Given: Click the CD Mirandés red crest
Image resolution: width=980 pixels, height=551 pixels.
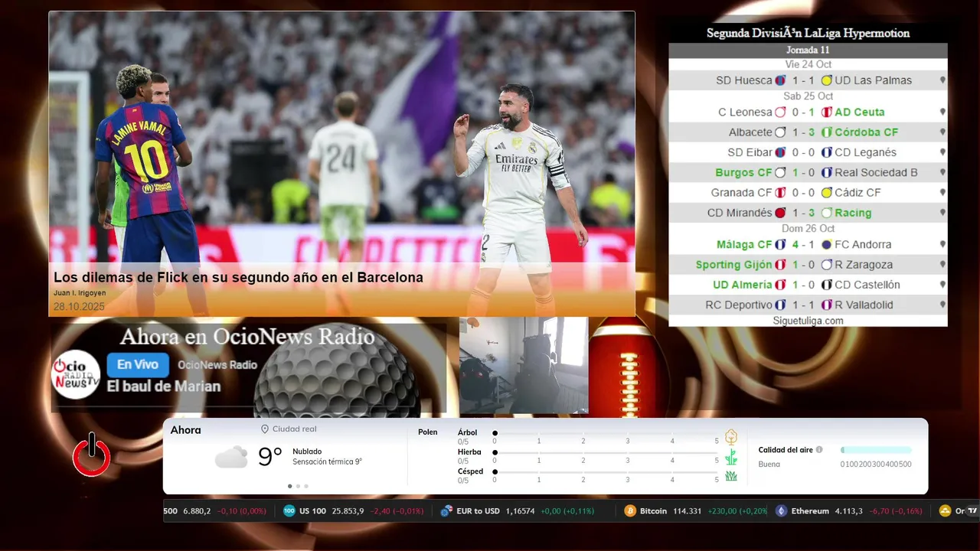Looking at the screenshot, I should 780,213.
